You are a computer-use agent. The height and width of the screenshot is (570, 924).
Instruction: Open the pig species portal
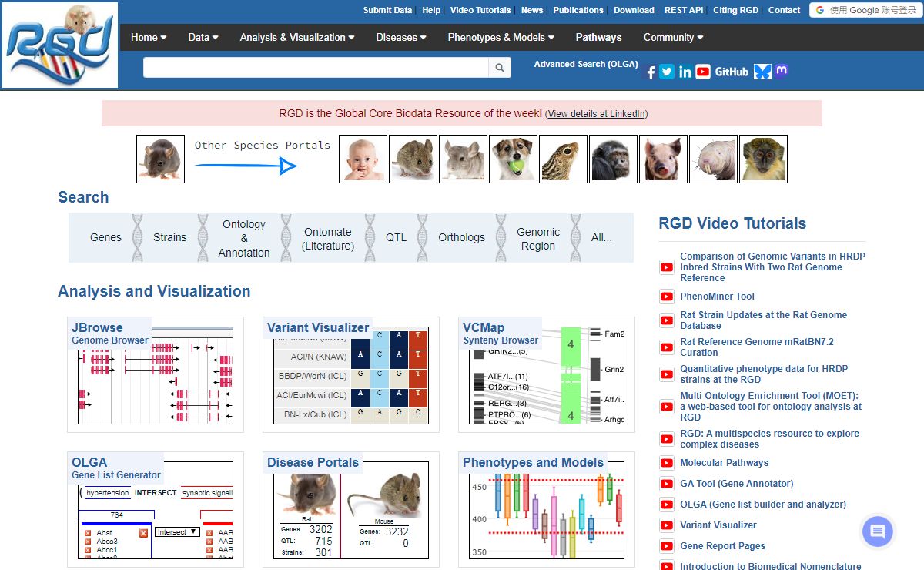tap(663, 159)
